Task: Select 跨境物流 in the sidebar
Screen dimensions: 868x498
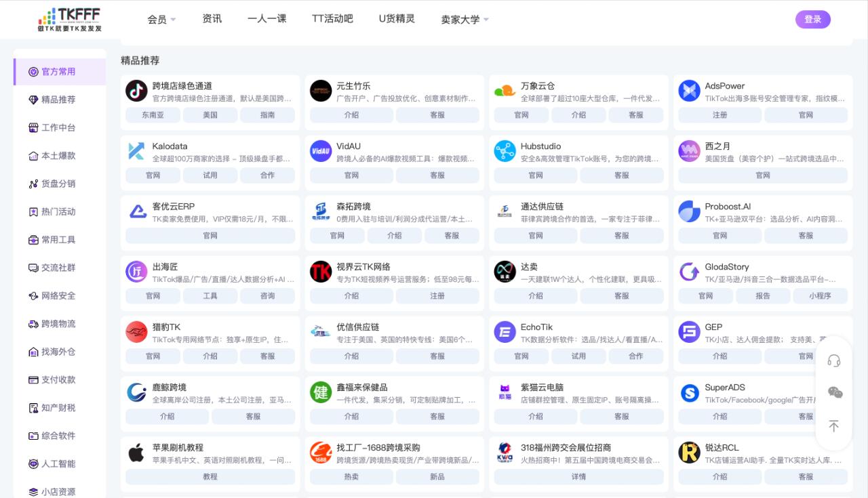Action: [60, 324]
